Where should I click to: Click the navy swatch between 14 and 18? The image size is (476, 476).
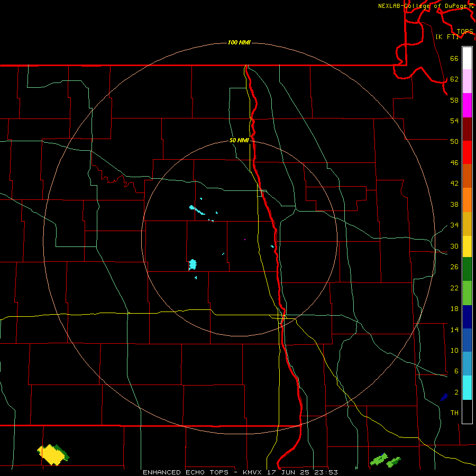tap(467, 317)
